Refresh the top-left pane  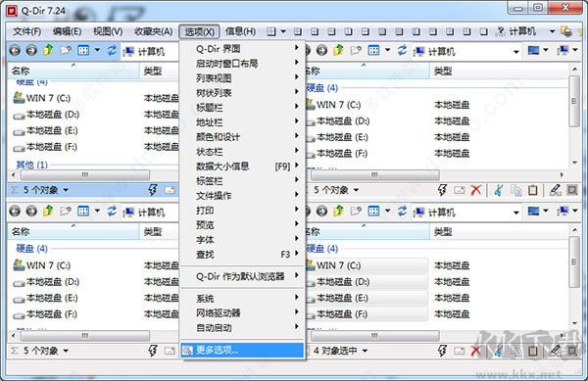(112, 50)
